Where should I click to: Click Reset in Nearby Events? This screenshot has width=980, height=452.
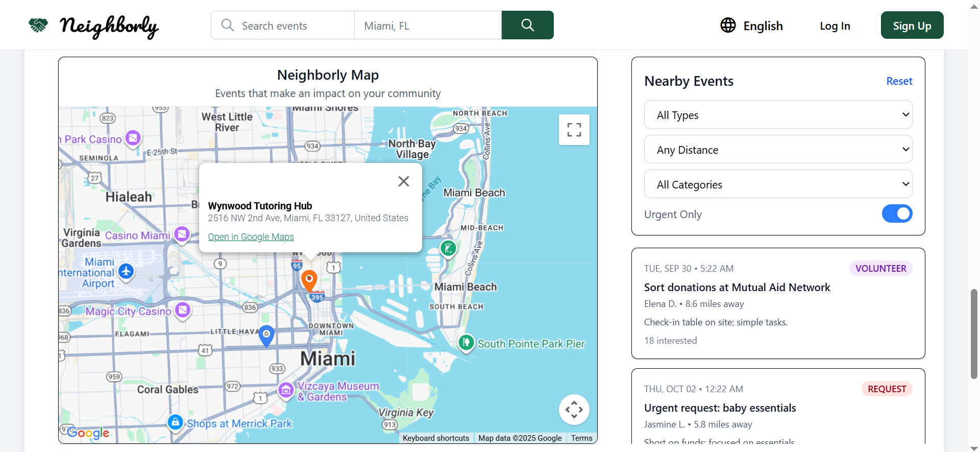(899, 81)
